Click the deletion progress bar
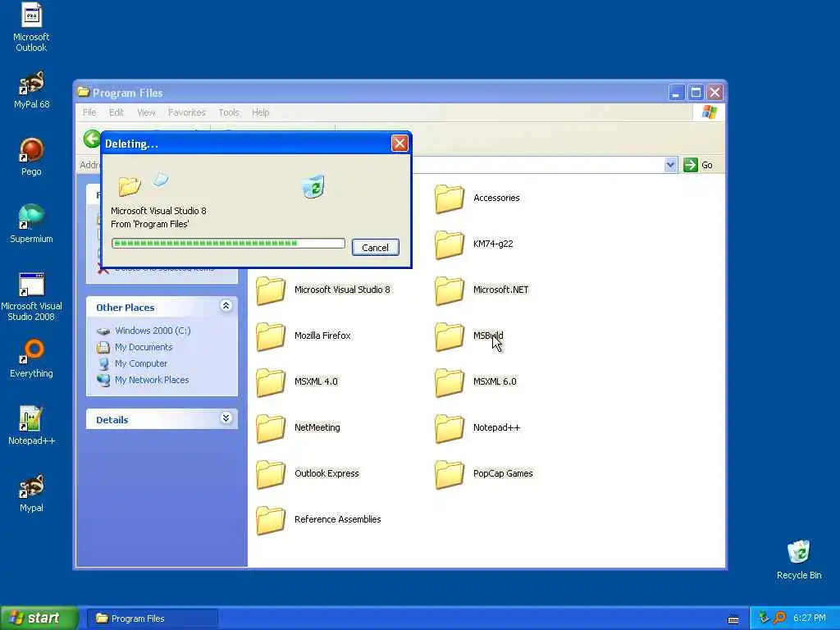 pyautogui.click(x=228, y=243)
